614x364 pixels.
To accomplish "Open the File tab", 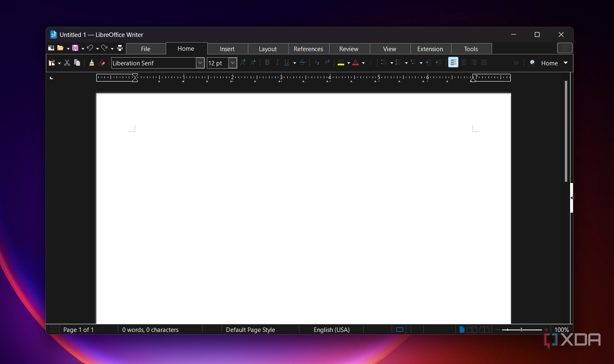I will tap(146, 49).
